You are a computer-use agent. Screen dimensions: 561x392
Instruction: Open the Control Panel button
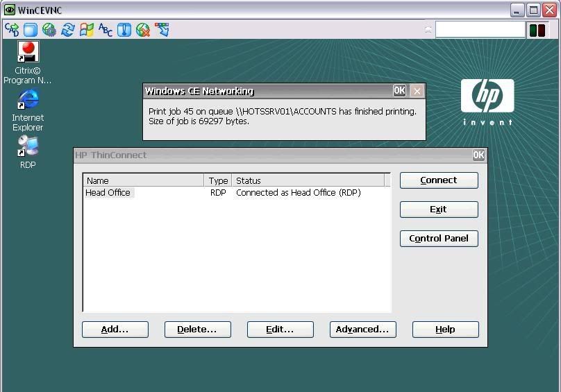point(439,239)
